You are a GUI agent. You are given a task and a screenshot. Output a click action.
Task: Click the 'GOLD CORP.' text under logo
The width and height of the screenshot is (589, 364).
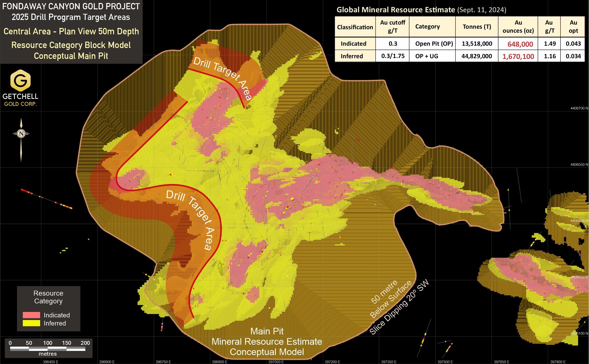coord(20,104)
